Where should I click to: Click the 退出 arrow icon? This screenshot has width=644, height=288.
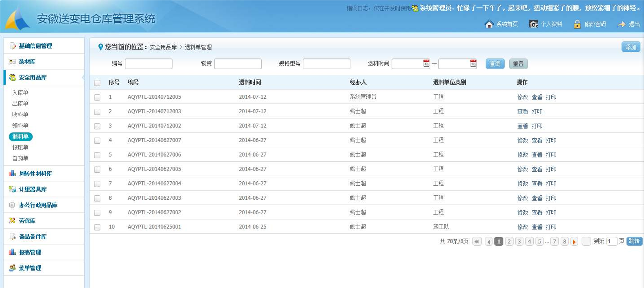(x=621, y=24)
